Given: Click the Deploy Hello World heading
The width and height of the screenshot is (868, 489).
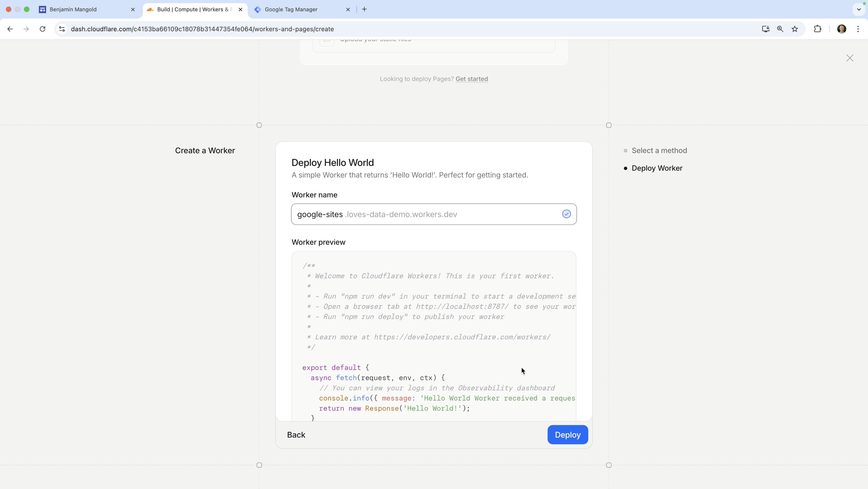Looking at the screenshot, I should (x=333, y=163).
